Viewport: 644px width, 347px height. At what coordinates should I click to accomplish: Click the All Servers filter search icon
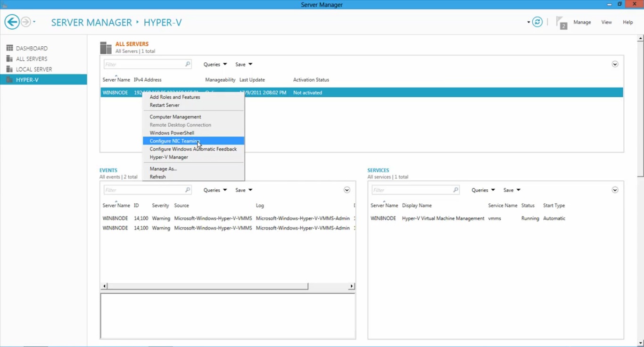tap(188, 64)
